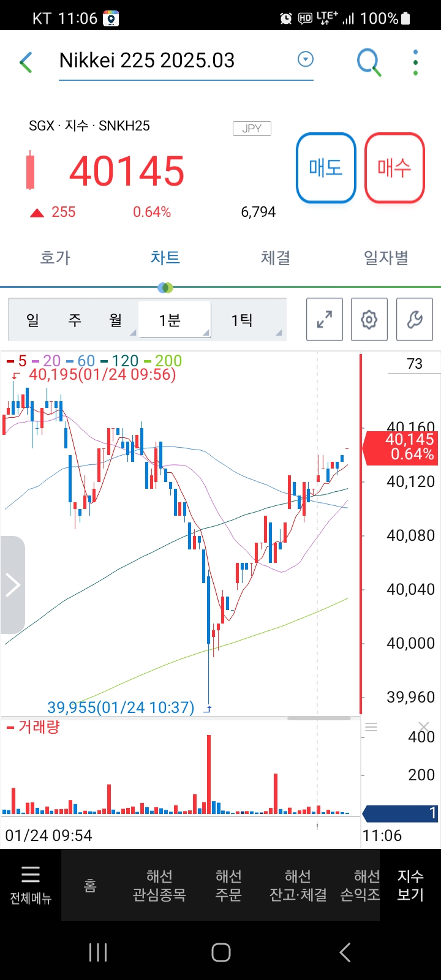Tap the back arrow icon
The width and height of the screenshot is (441, 980).
pyautogui.click(x=26, y=62)
